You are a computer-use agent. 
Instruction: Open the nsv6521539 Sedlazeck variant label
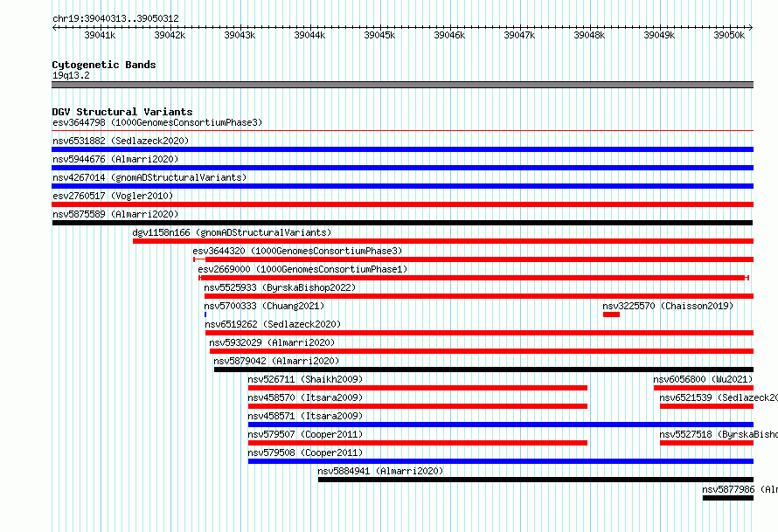(719, 397)
